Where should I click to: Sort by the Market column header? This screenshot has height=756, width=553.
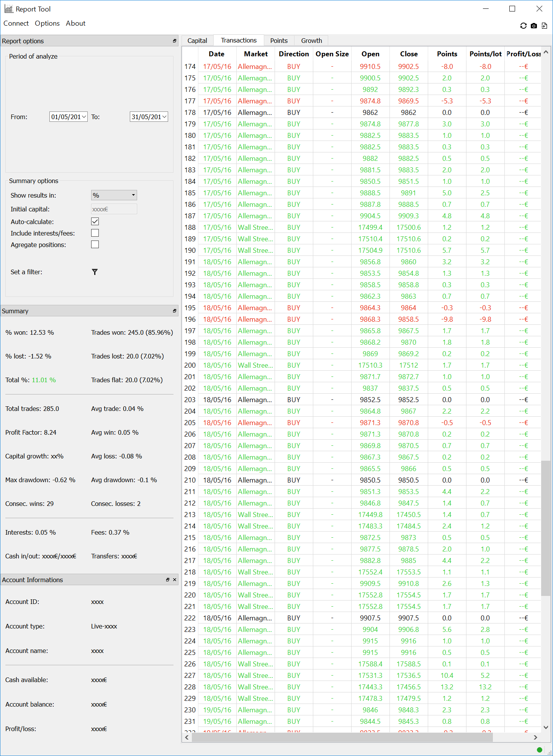coord(255,54)
